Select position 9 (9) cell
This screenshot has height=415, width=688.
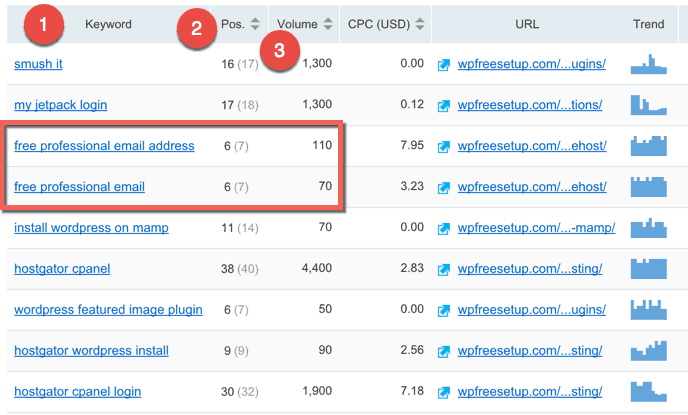click(x=236, y=351)
